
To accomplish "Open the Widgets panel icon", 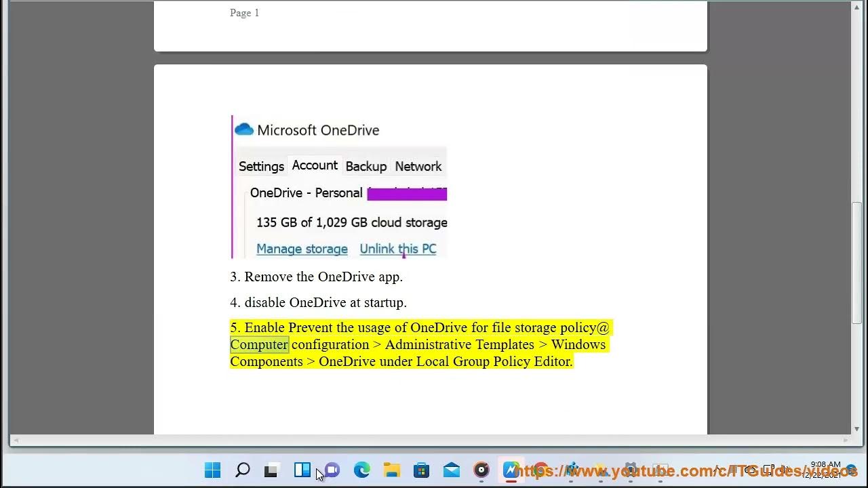I will click(x=302, y=470).
